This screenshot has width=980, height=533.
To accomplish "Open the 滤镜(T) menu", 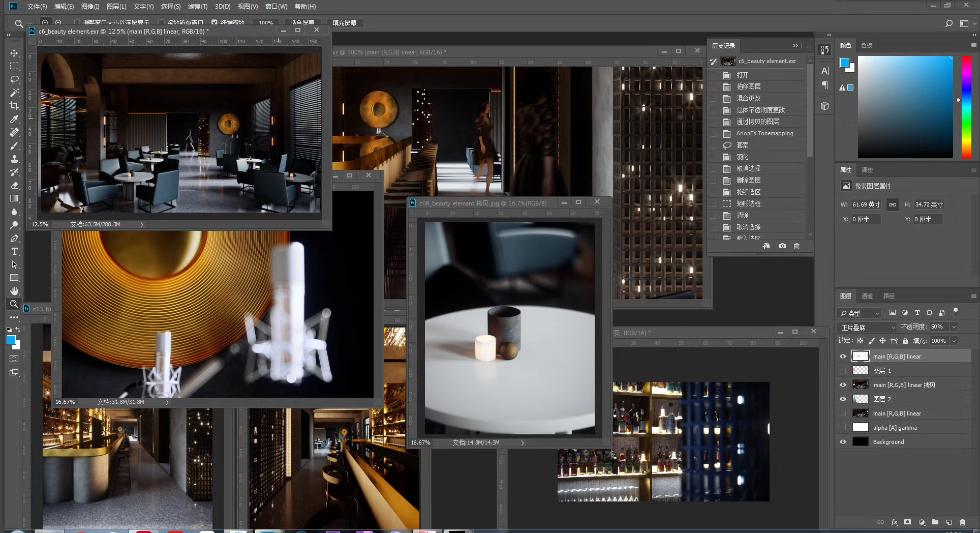I will (197, 7).
